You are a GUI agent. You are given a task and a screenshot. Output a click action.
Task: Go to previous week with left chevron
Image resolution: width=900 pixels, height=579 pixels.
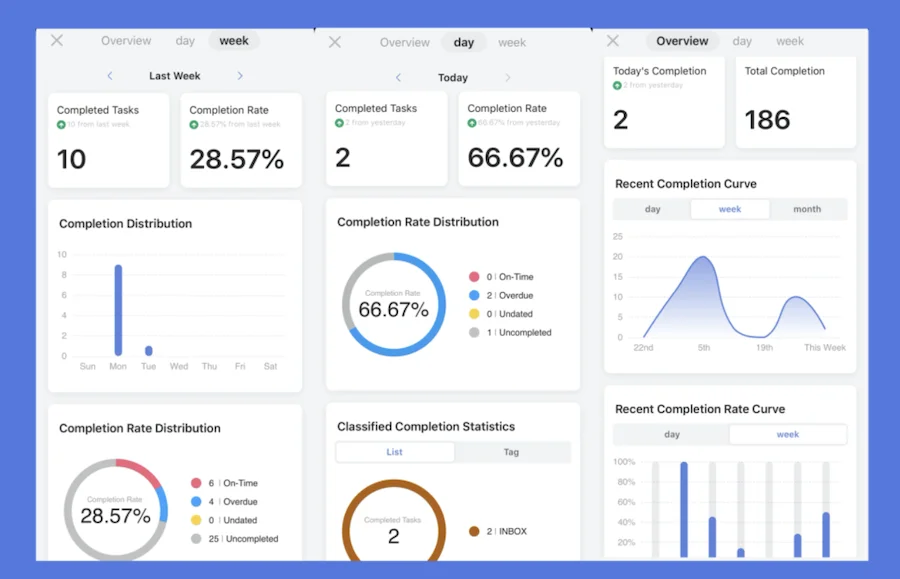pos(110,76)
